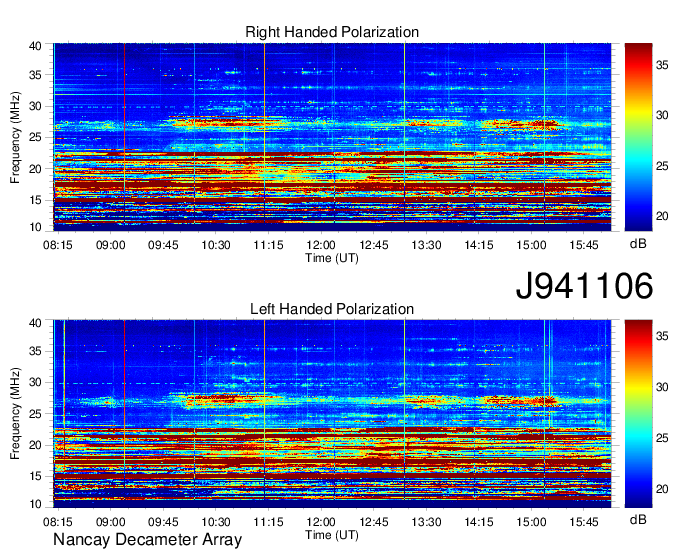Image resolution: width=680 pixels, height=552 pixels.
Task: Click the "09:00" tick under Left Handed plot
Action: pyautogui.click(x=110, y=522)
